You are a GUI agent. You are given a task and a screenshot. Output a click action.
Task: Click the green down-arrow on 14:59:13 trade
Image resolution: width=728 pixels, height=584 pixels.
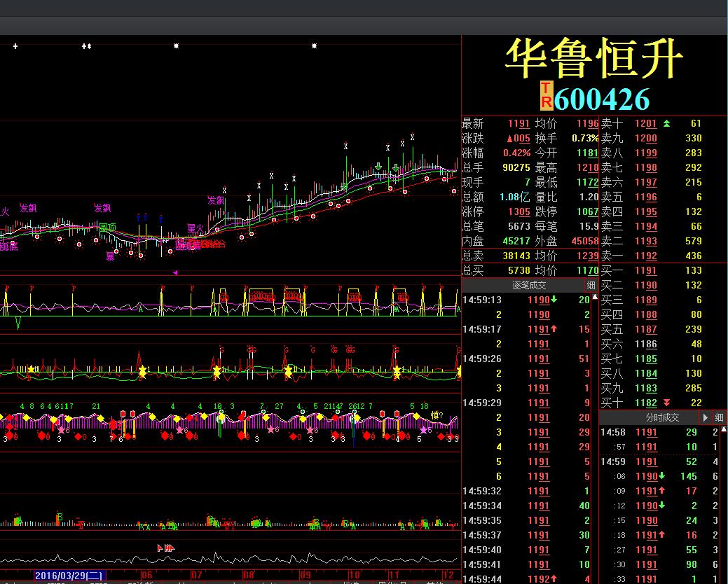(x=554, y=300)
